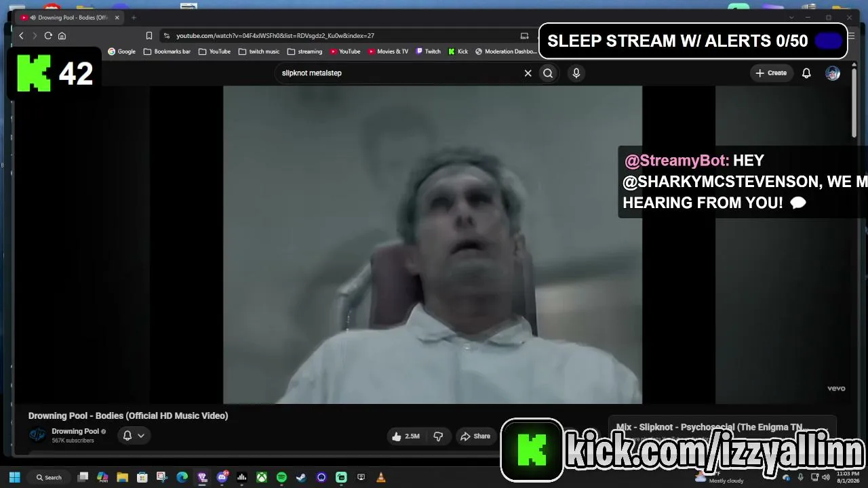This screenshot has width=868, height=488.
Task: Dislike the Bodies video
Action: click(x=438, y=436)
